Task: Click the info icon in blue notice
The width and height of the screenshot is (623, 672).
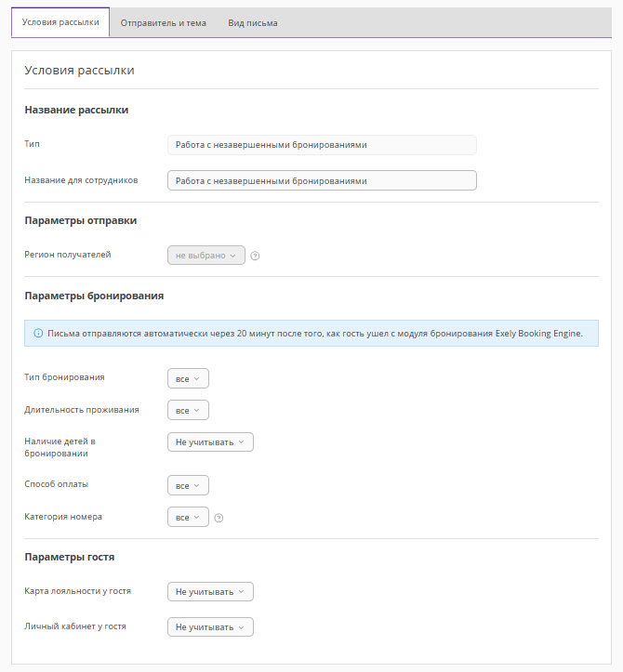Action: pyautogui.click(x=38, y=333)
